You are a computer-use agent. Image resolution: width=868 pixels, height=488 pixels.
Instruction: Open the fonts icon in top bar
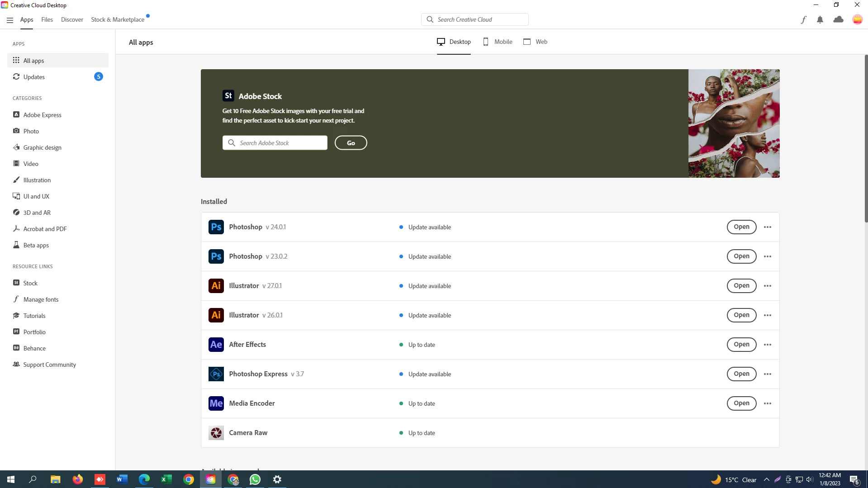click(803, 20)
